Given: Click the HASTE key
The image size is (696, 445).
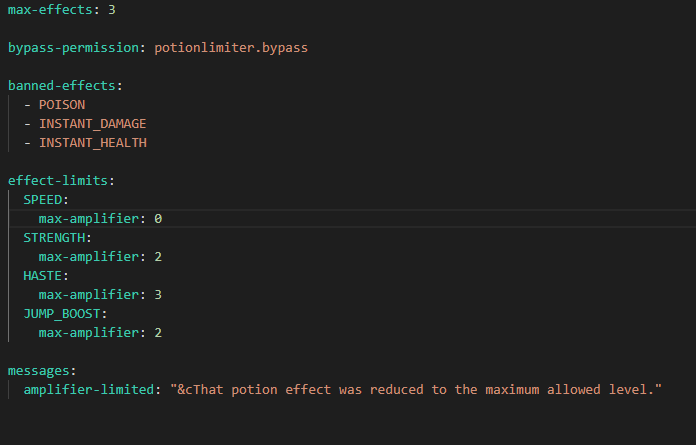Looking at the screenshot, I should click(43, 276).
